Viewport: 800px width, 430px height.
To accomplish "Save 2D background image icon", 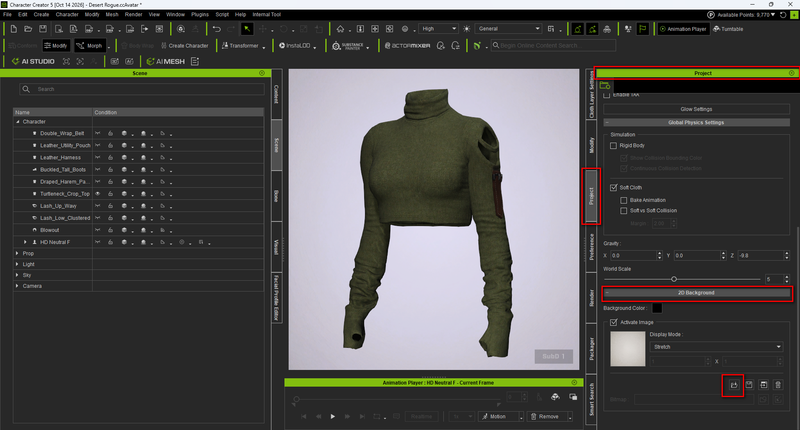I will point(749,385).
